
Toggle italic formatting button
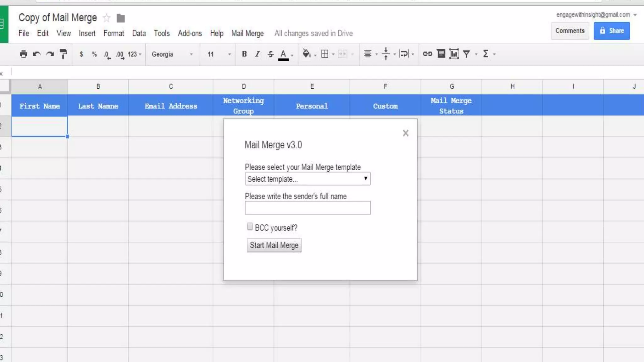(257, 54)
